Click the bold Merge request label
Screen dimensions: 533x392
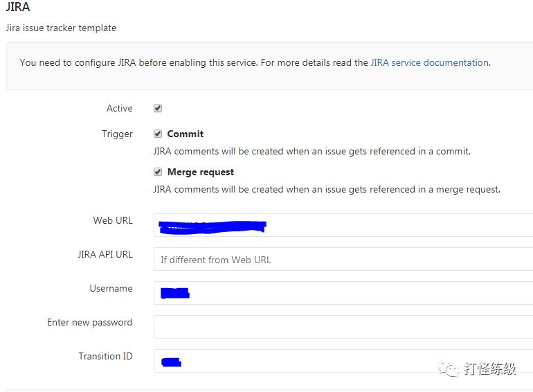point(201,172)
